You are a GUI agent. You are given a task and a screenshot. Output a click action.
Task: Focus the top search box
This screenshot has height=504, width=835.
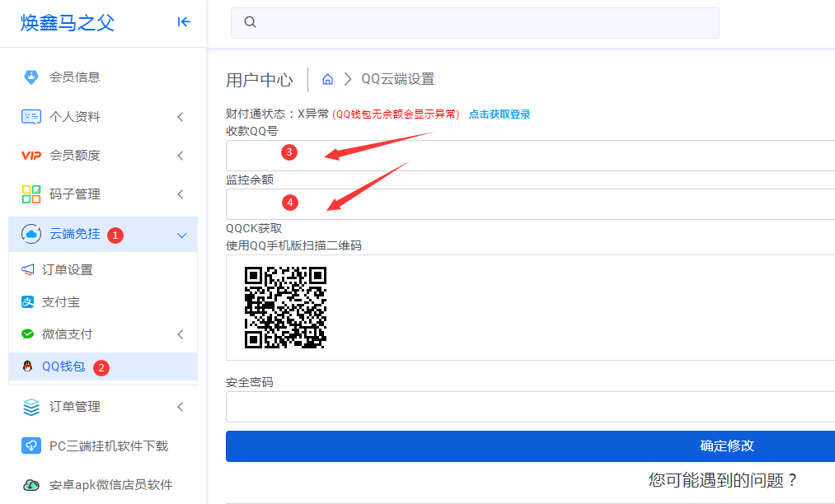click(475, 22)
